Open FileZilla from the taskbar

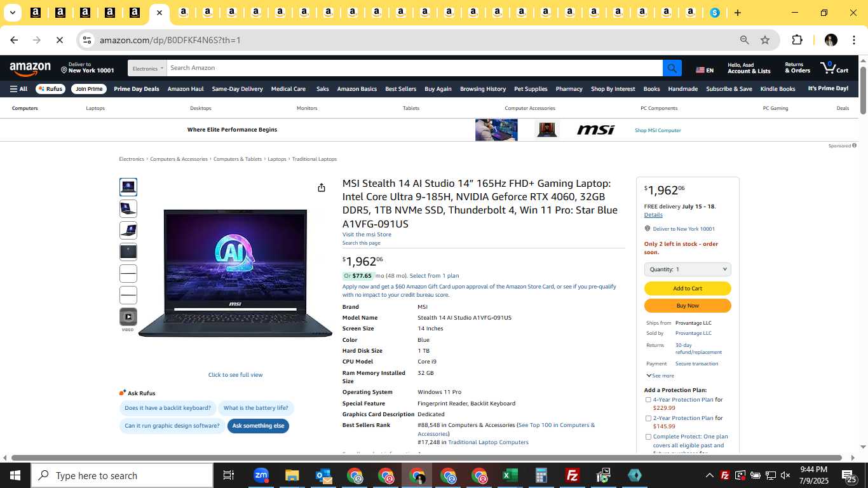pos(573,475)
